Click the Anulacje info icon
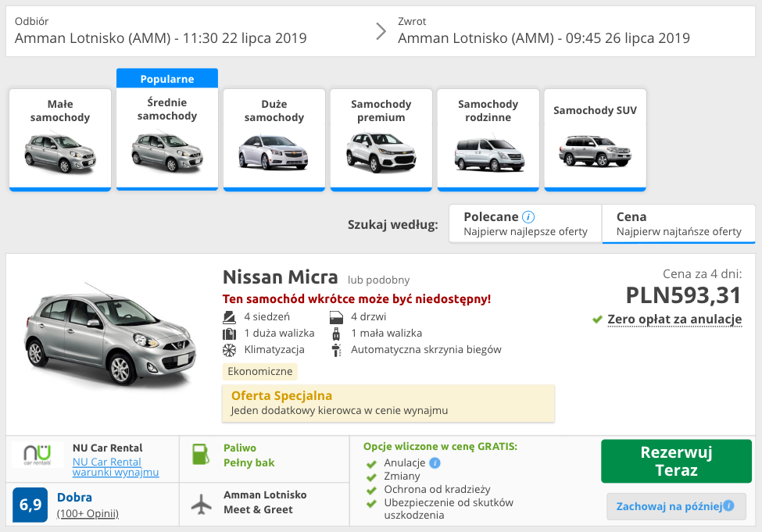 [435, 463]
